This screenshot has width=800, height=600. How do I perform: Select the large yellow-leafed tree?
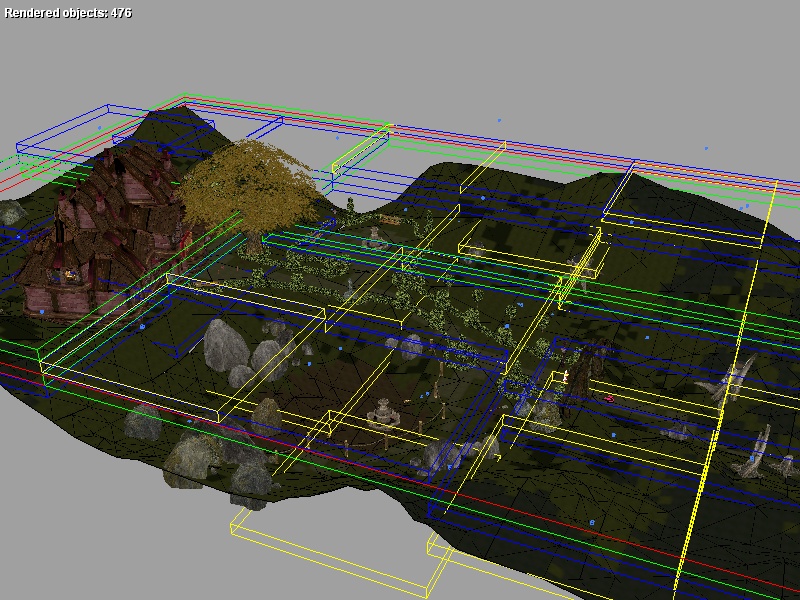250,185
